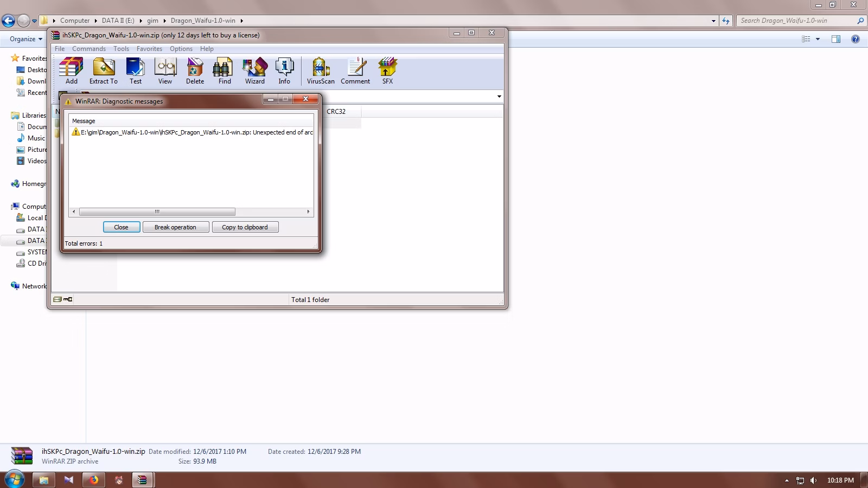
Task: Click the Add toolbar icon in WinRAR
Action: [x=72, y=71]
